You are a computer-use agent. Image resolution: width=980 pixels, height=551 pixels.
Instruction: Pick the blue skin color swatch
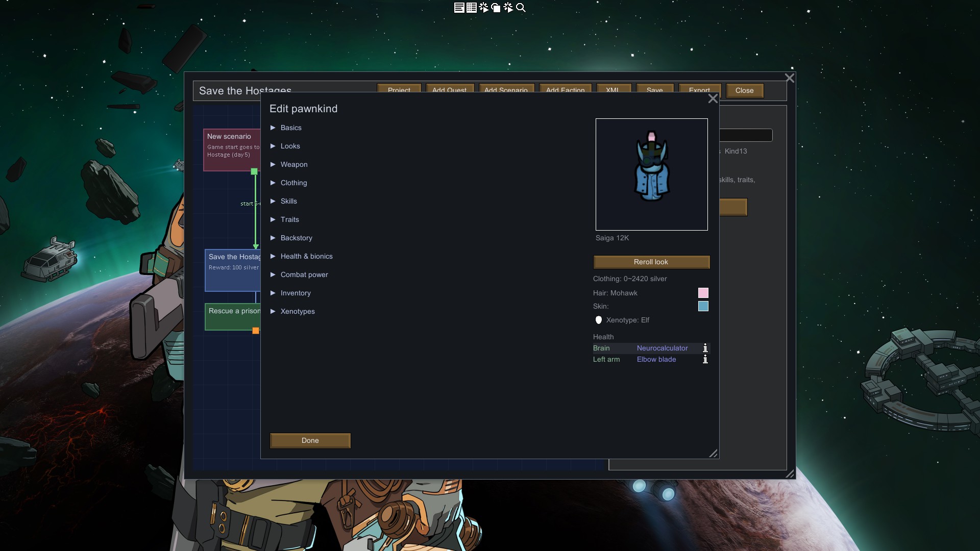point(703,306)
